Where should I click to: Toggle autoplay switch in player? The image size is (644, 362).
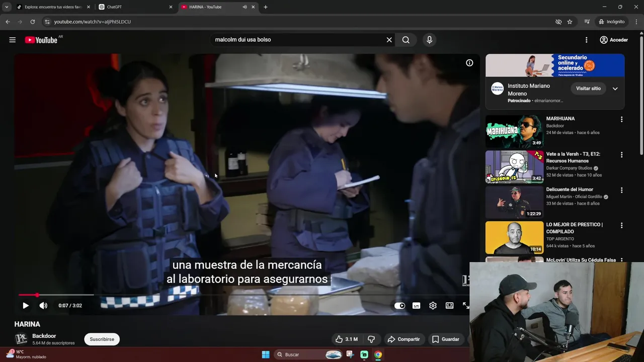(399, 305)
